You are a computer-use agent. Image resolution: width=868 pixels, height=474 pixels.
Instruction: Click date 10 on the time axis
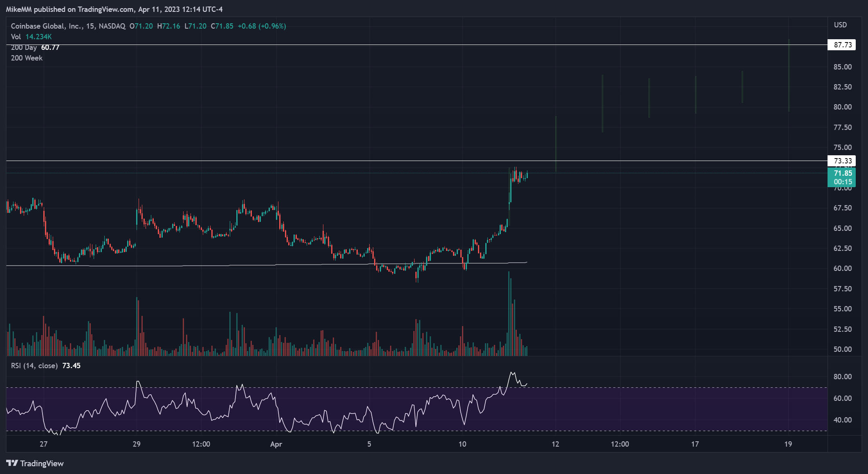462,444
